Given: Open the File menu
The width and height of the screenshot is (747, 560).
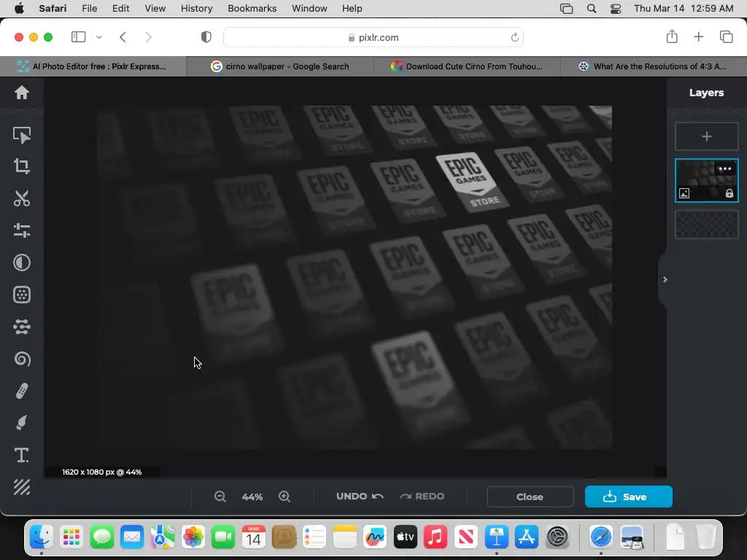Looking at the screenshot, I should tap(90, 9).
